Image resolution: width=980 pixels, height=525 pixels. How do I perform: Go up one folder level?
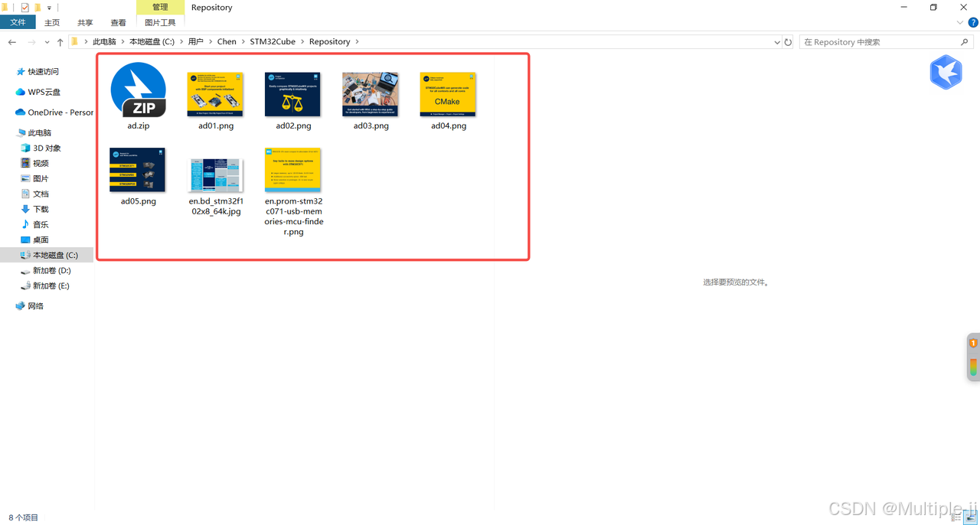click(x=60, y=42)
